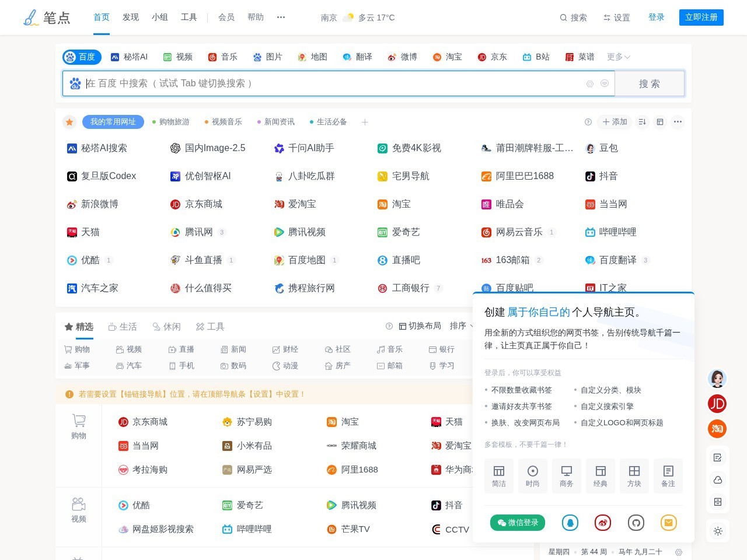Click the 南京 weather widget
747x560 pixels.
pyautogui.click(x=358, y=17)
